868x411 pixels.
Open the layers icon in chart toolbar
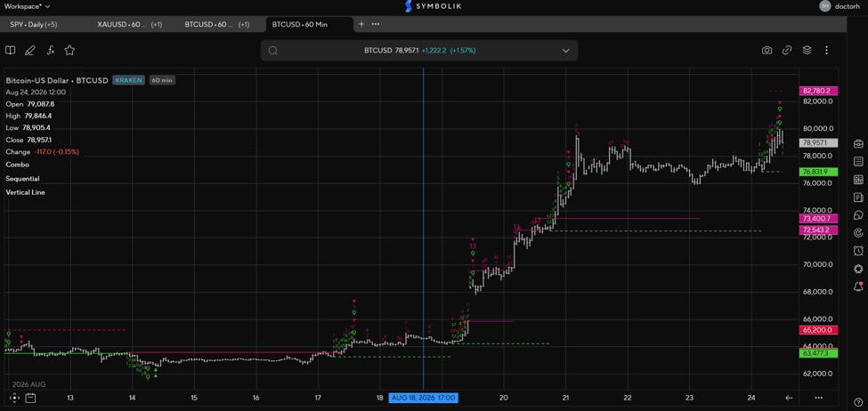pyautogui.click(x=807, y=51)
